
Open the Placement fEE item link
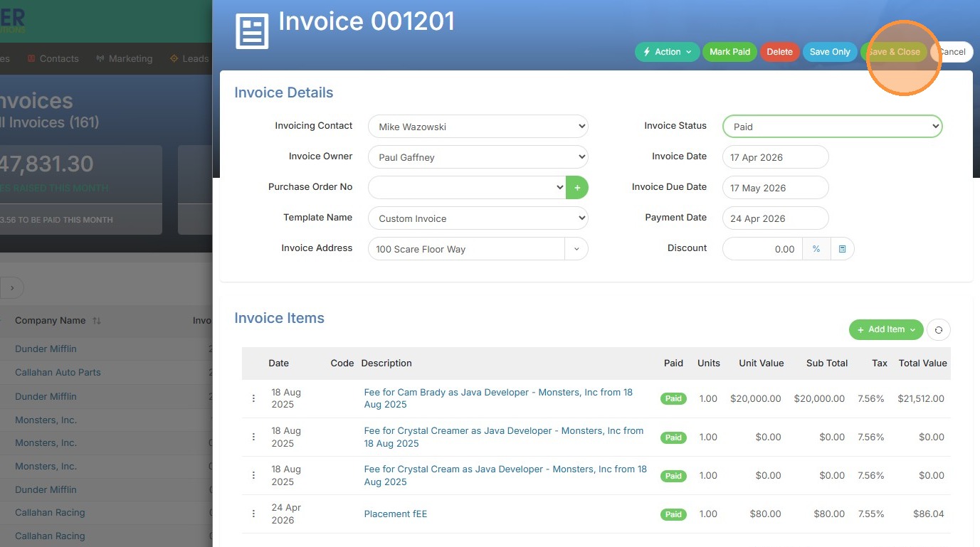click(396, 514)
